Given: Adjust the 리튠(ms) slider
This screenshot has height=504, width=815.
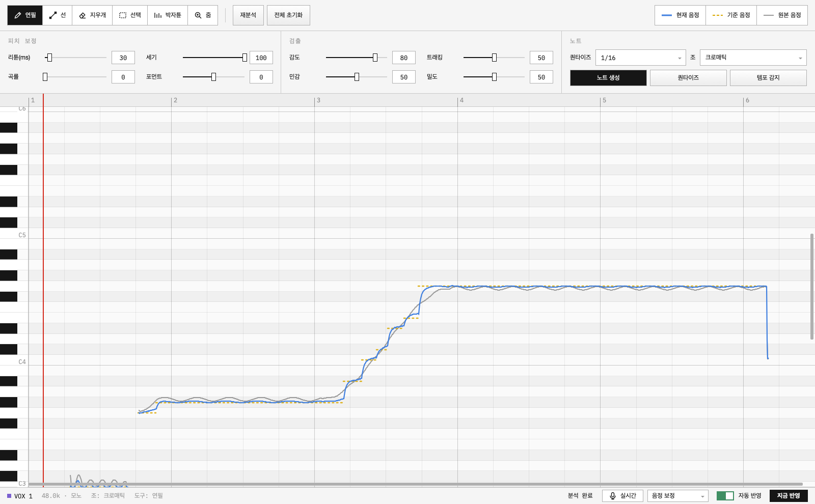Looking at the screenshot, I should coord(75,58).
